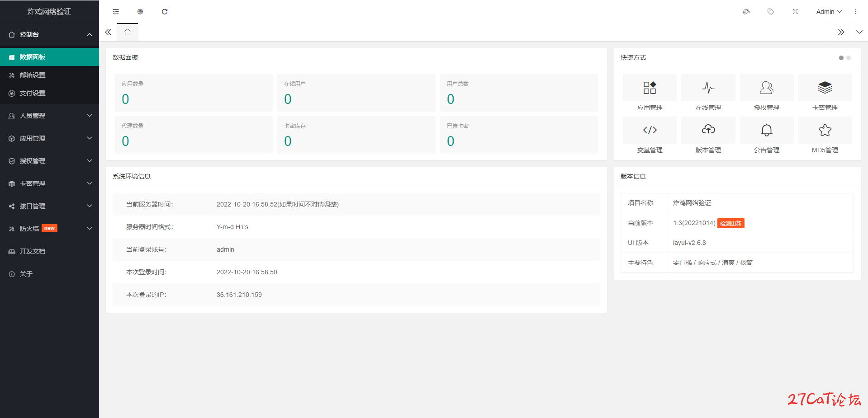This screenshot has width=868, height=418.
Task: Click the 检测更新 button
Action: [x=731, y=223]
